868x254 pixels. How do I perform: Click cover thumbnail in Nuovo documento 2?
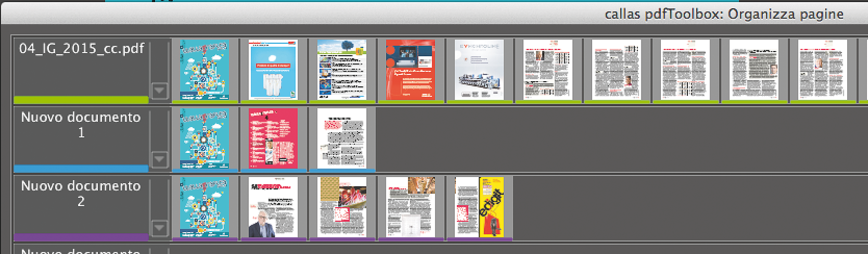pos(205,207)
